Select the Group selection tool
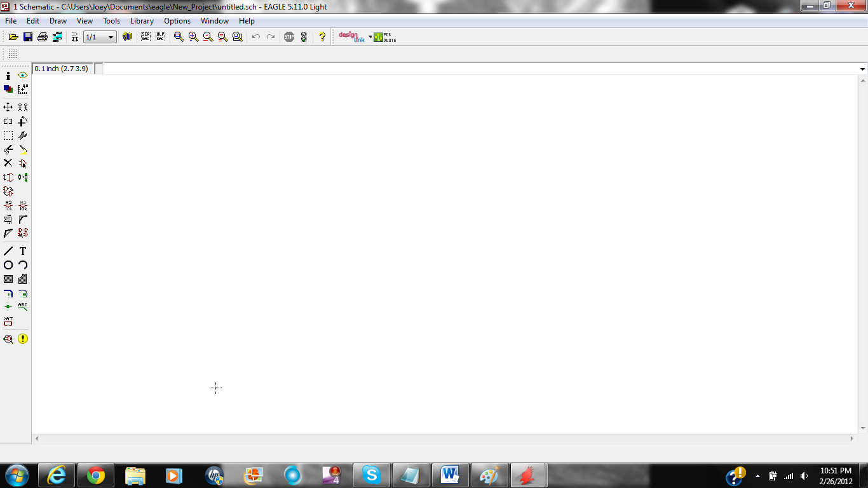The height and width of the screenshot is (488, 868). 8,135
